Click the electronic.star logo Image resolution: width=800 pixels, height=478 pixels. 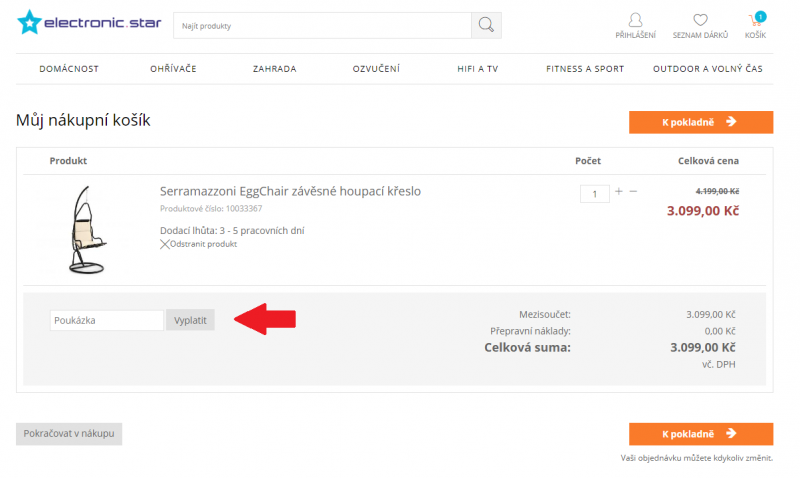89,22
